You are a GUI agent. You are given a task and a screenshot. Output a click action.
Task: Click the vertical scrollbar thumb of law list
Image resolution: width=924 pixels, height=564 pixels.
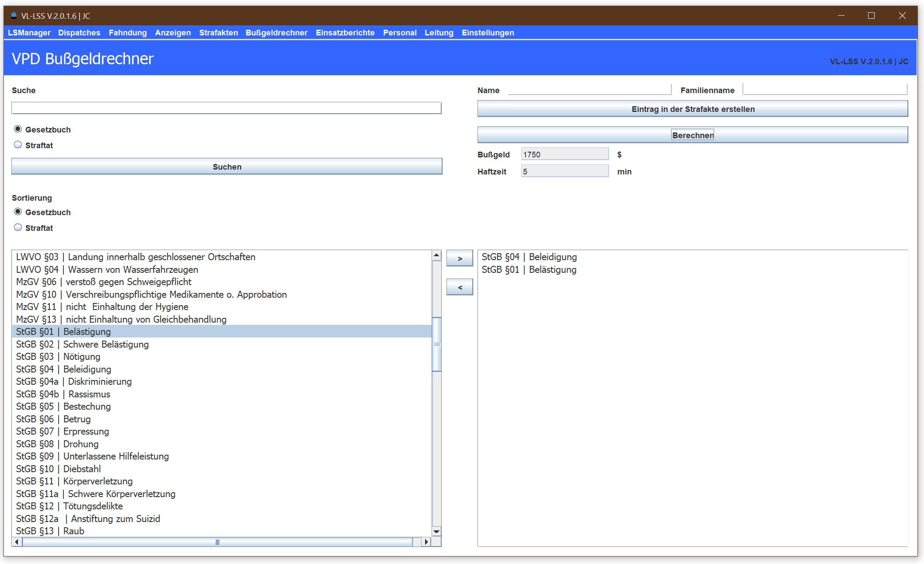pyautogui.click(x=436, y=344)
